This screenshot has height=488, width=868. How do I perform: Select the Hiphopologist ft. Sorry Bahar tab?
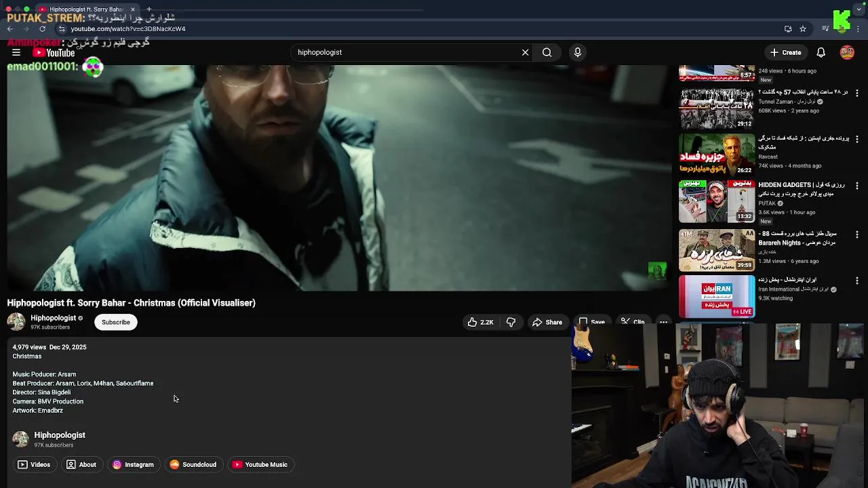click(x=87, y=9)
